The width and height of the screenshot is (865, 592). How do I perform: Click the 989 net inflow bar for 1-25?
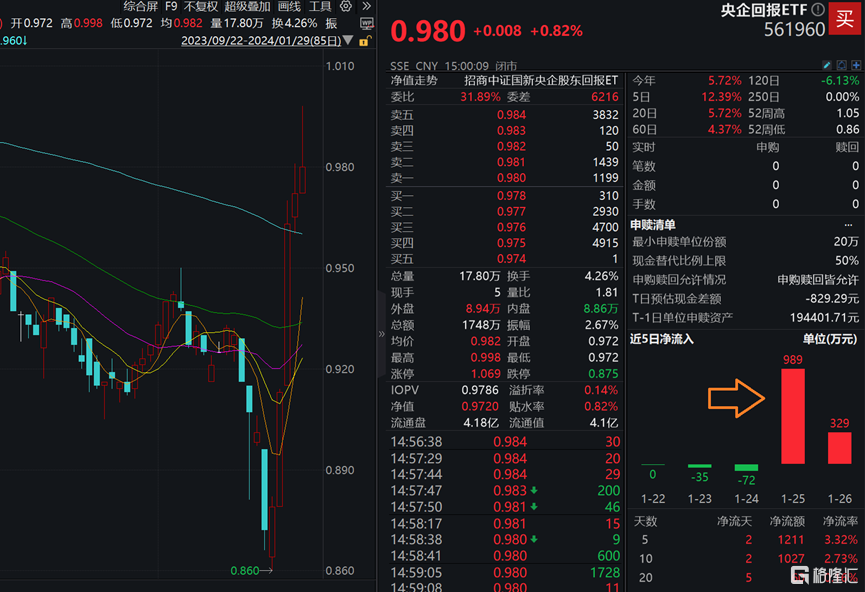click(793, 416)
